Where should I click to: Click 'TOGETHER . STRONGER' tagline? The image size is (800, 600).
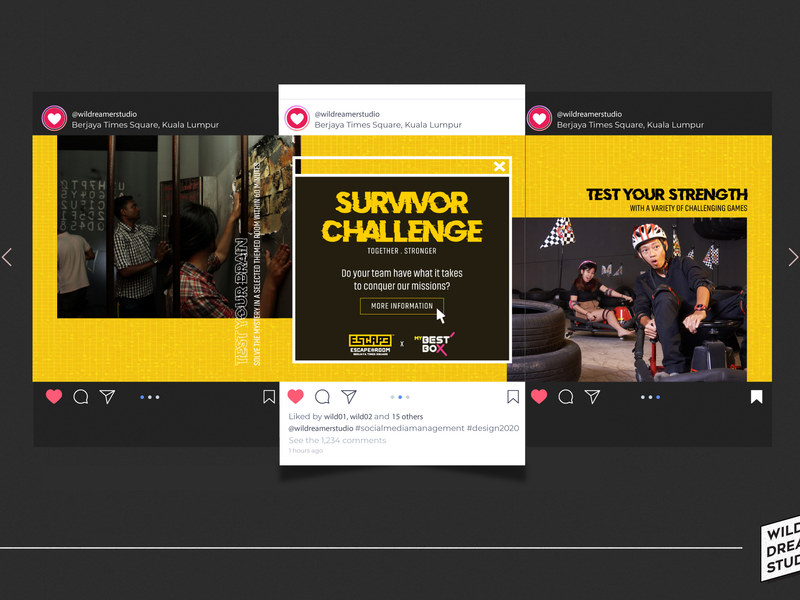tap(402, 251)
